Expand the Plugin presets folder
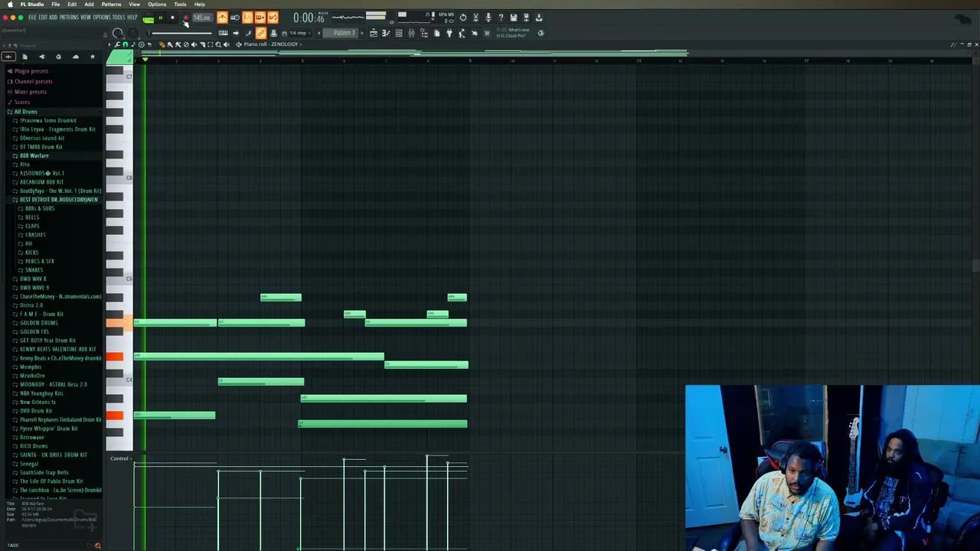The height and width of the screenshot is (551, 980). click(31, 71)
